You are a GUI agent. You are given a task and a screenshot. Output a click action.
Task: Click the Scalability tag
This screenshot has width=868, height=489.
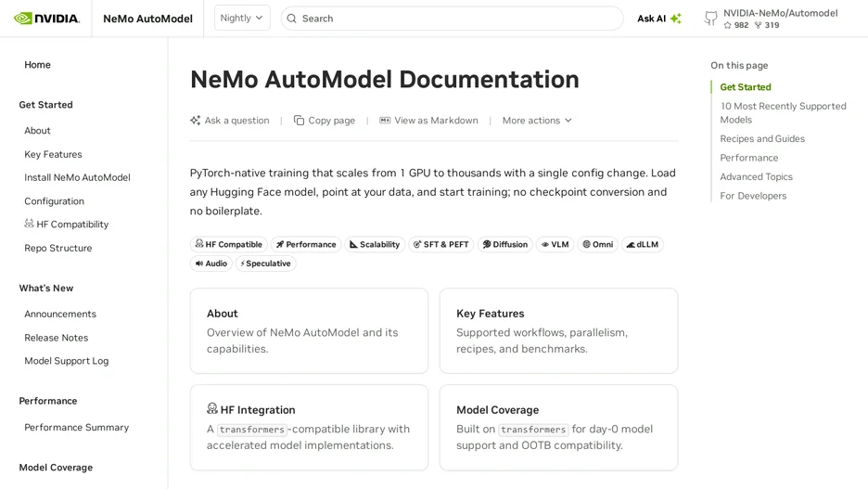[375, 244]
